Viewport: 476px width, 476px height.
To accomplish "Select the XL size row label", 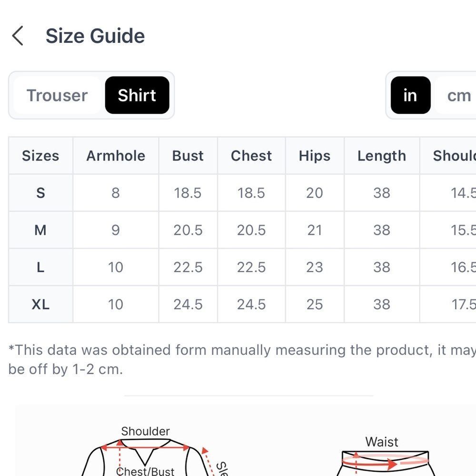I will coord(40,304).
